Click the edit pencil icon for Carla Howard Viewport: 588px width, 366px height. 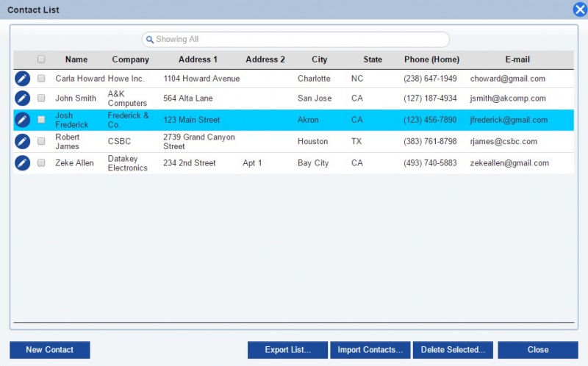[x=22, y=79]
